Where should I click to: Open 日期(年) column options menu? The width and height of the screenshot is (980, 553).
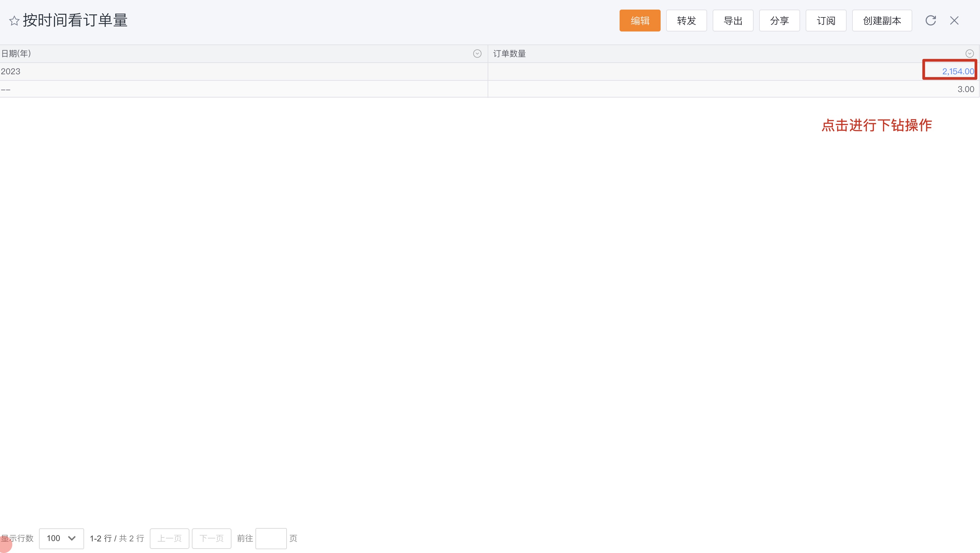[x=477, y=54]
